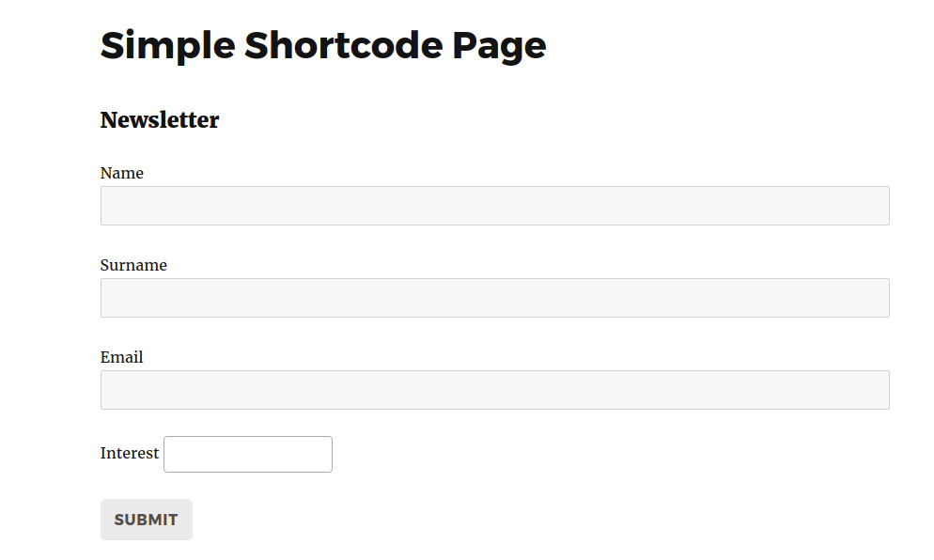Activate the field below Surname label
The height and width of the screenshot is (560, 934).
point(494,298)
